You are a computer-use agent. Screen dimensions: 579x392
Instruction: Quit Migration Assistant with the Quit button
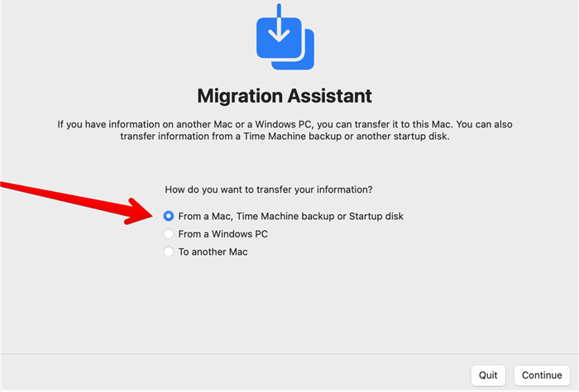pyautogui.click(x=488, y=375)
